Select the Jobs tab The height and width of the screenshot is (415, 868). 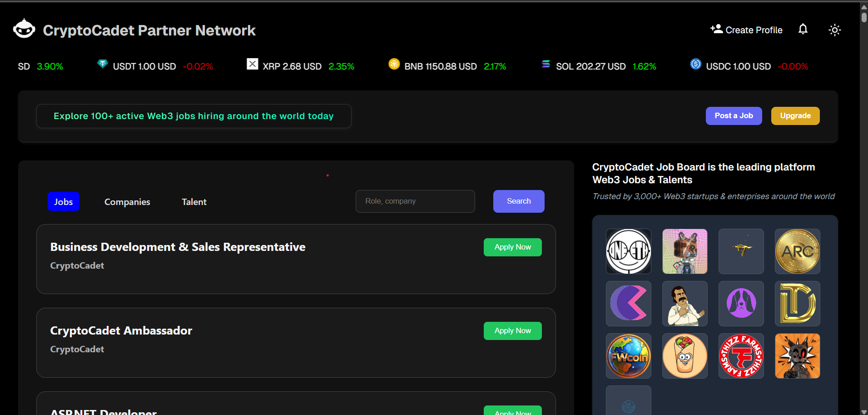point(64,202)
